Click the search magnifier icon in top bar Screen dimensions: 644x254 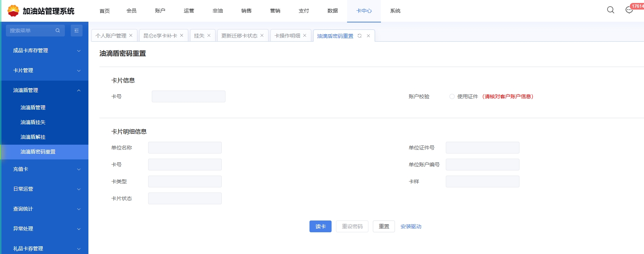[x=610, y=10]
